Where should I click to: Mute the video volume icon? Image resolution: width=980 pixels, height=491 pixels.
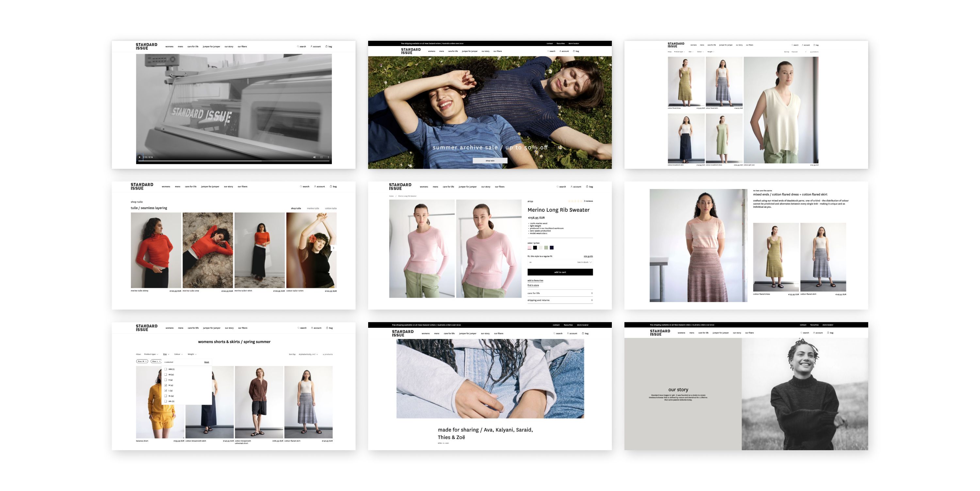[x=314, y=157]
